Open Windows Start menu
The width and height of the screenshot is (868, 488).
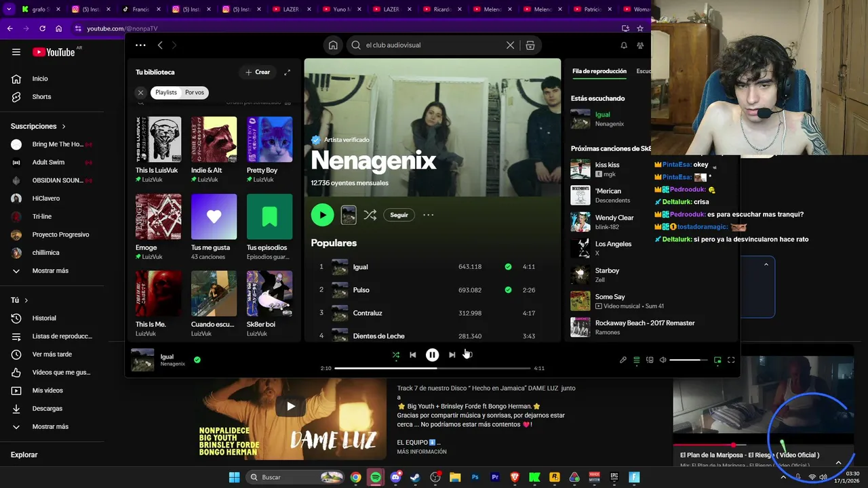[234, 477]
